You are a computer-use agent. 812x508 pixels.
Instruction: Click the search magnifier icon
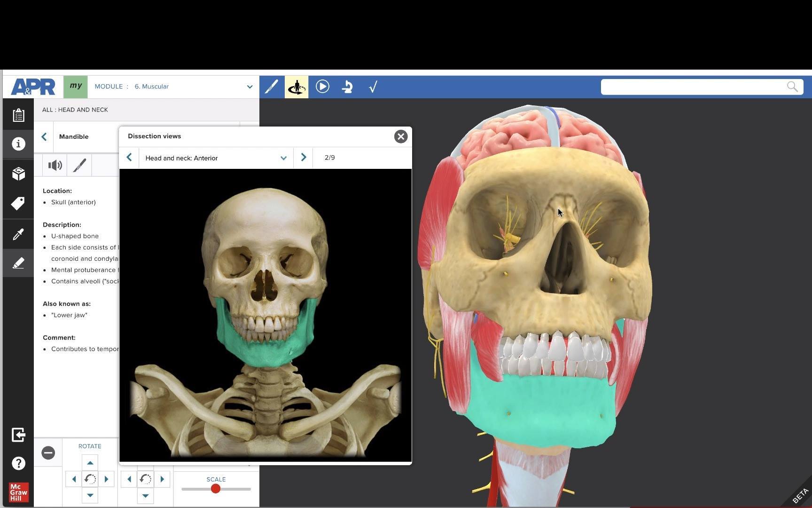[792, 87]
